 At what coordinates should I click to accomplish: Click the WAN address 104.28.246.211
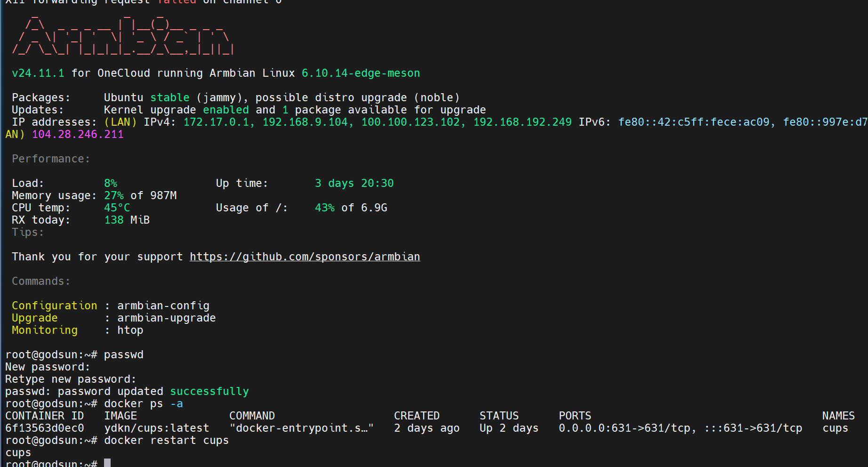(x=78, y=134)
